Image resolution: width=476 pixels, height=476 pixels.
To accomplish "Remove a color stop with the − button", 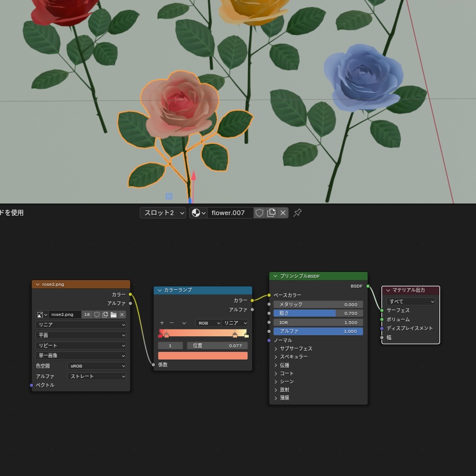I will (172, 323).
